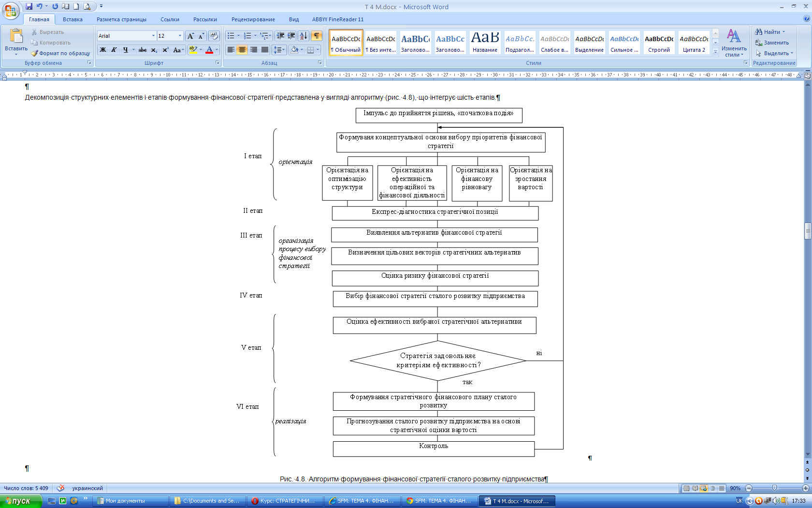The width and height of the screenshot is (812, 508).
Task: Open the font name Arial dropdown
Action: [x=153, y=36]
